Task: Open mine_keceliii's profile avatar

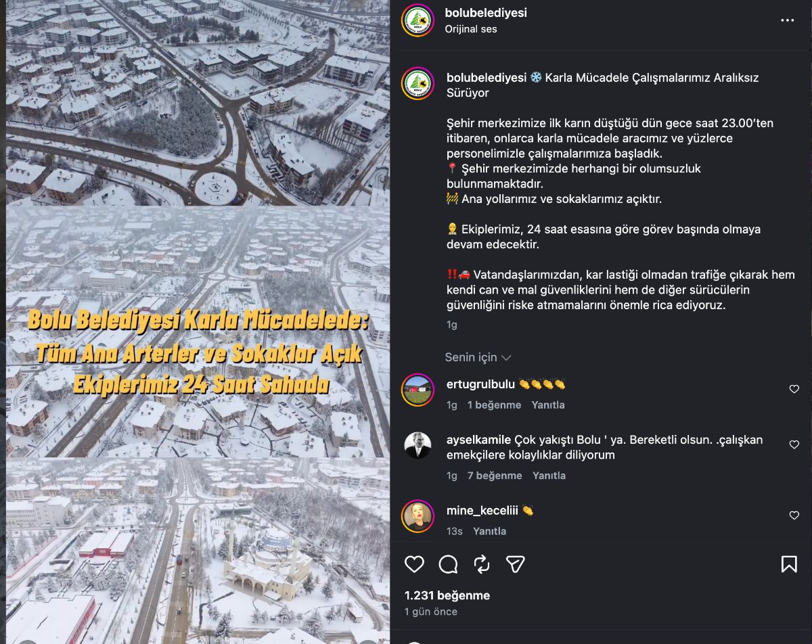Action: (418, 516)
